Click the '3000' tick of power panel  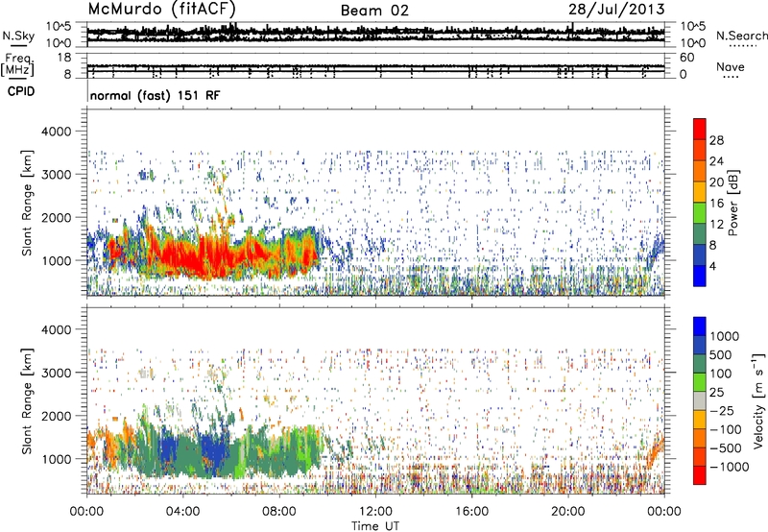56,175
